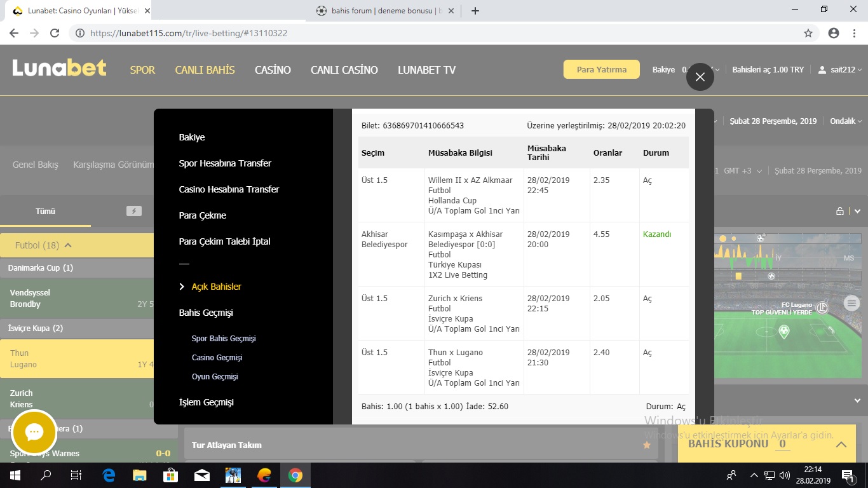The height and width of the screenshot is (488, 868).
Task: Expand the chevron beside the lock icon
Action: click(x=857, y=211)
